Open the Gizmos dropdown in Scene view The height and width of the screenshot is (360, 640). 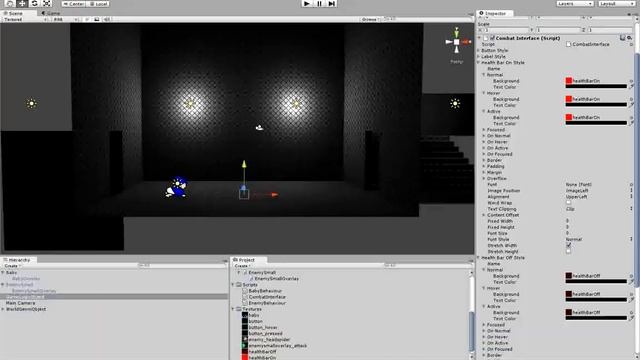[x=370, y=19]
